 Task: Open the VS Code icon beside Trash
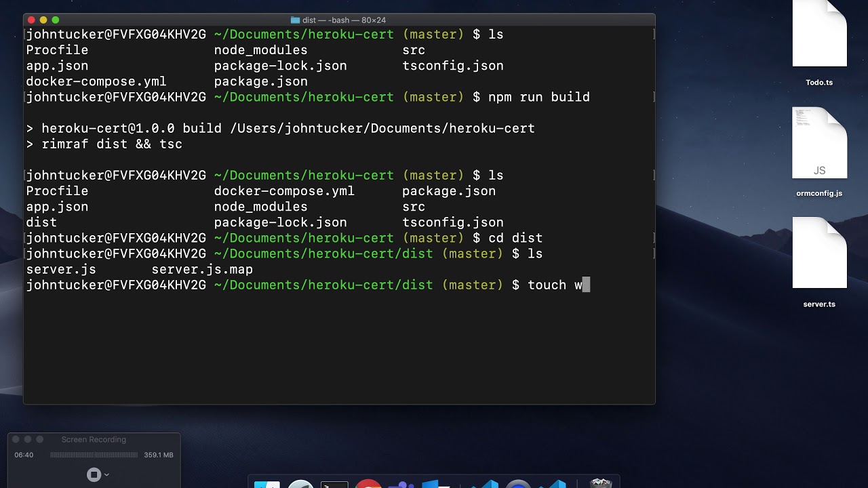click(557, 484)
